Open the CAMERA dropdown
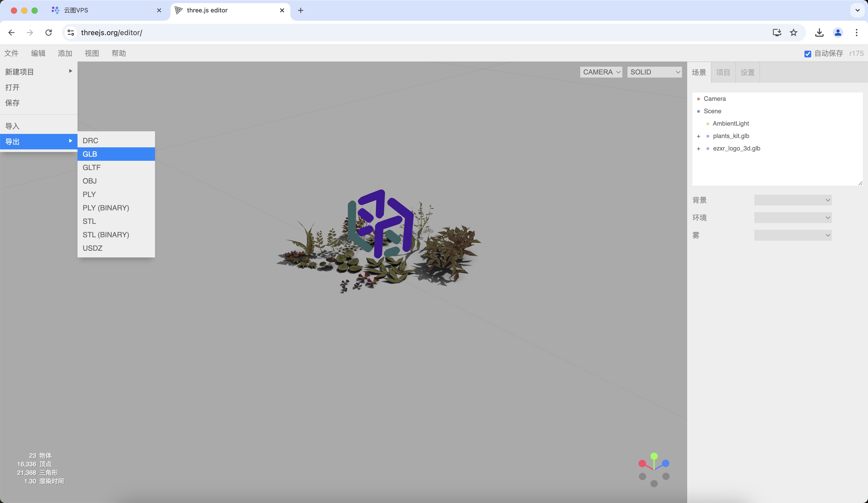 click(x=601, y=72)
